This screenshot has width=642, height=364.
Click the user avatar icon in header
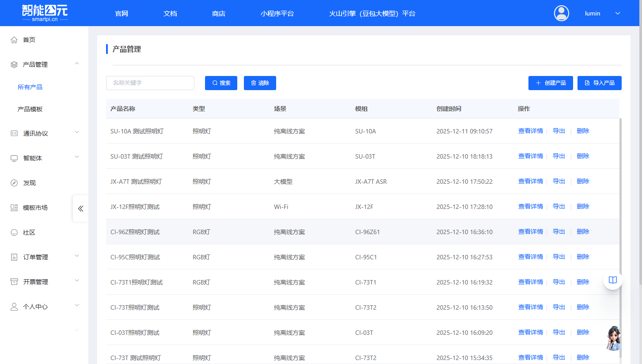click(x=561, y=13)
